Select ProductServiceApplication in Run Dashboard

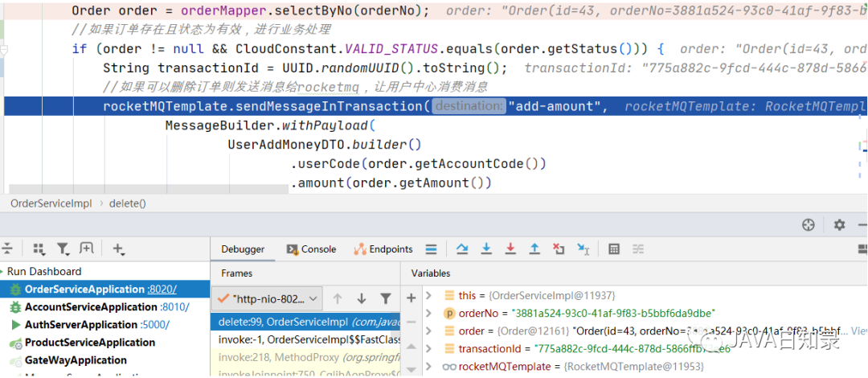pos(90,342)
